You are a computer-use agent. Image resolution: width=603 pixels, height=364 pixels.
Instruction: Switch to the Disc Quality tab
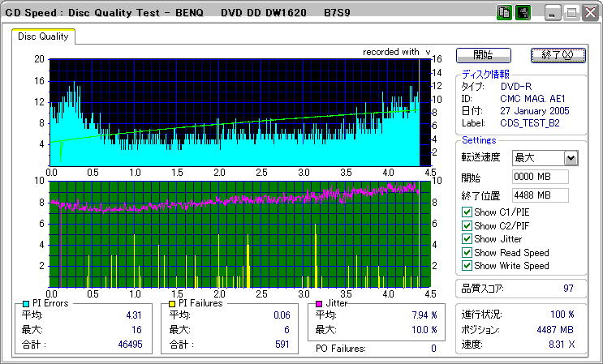tap(43, 36)
